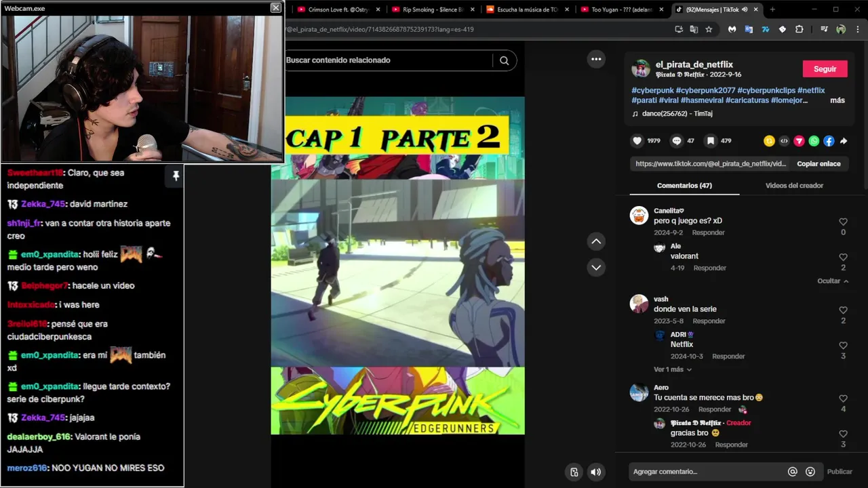868x488 pixels.
Task: Open the 'dance(256762) - TimTaj' sound link
Action: 677,114
